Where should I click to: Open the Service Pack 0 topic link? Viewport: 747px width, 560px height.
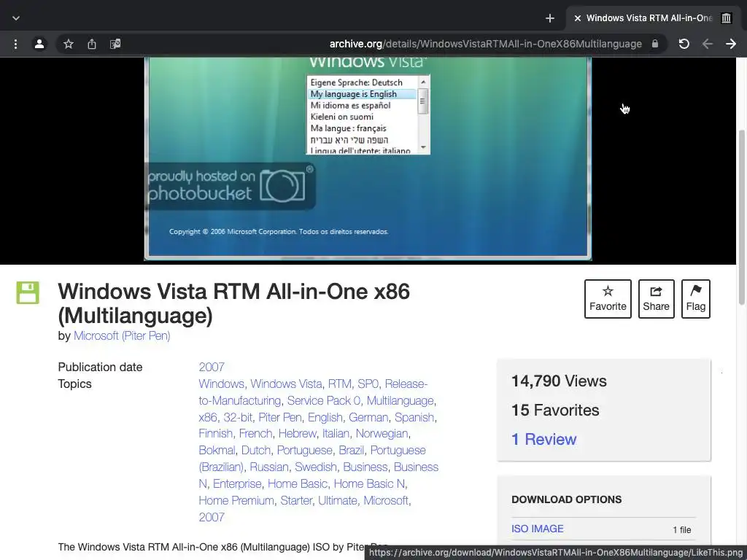(x=323, y=400)
